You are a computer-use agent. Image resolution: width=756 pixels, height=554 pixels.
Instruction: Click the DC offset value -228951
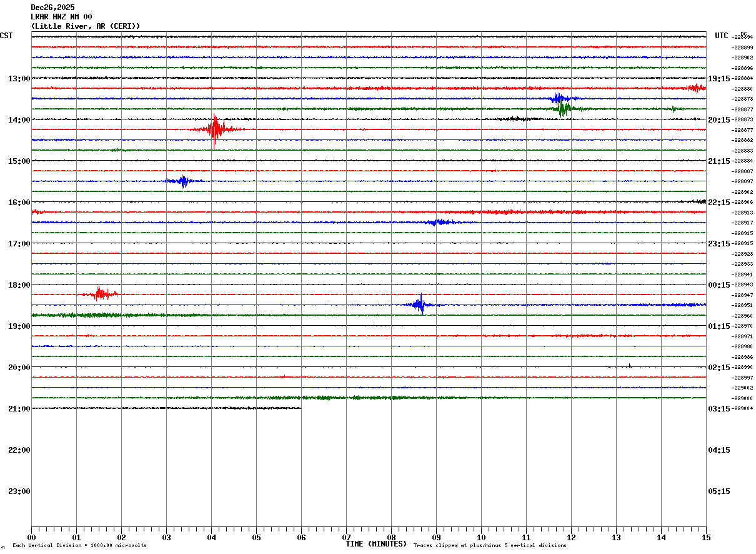(743, 305)
